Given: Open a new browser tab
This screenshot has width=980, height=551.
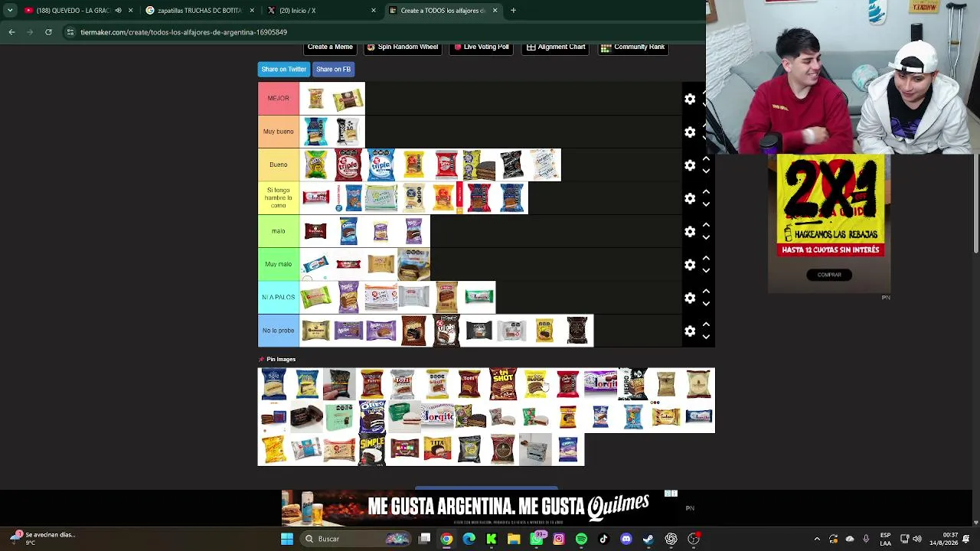Looking at the screenshot, I should [x=513, y=11].
